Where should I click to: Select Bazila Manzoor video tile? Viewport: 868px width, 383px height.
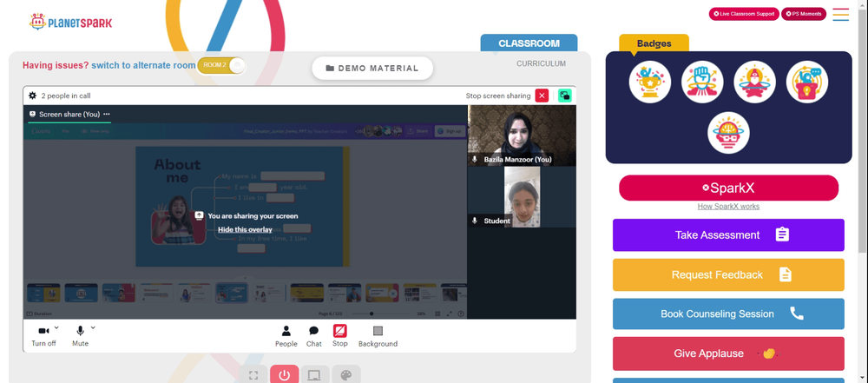tap(522, 135)
